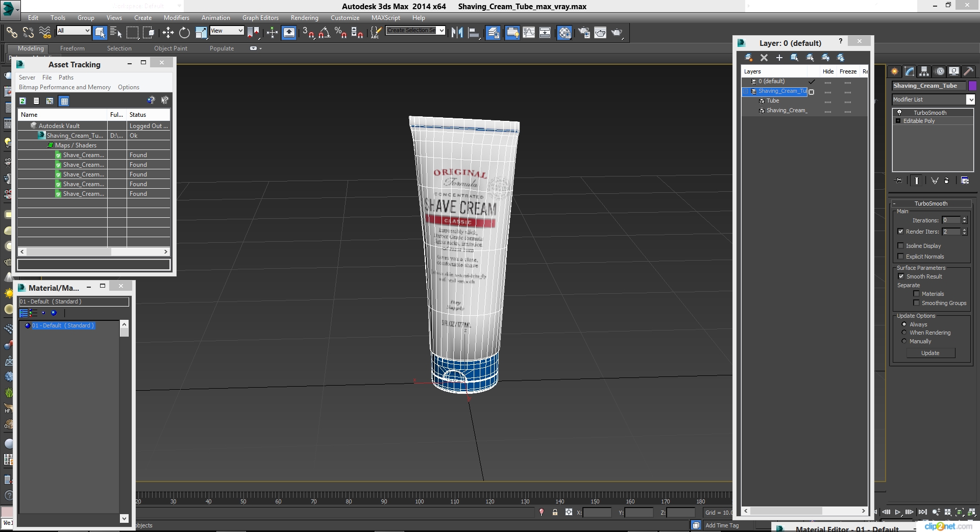
Task: Open the Select by Name tool
Action: (x=116, y=33)
